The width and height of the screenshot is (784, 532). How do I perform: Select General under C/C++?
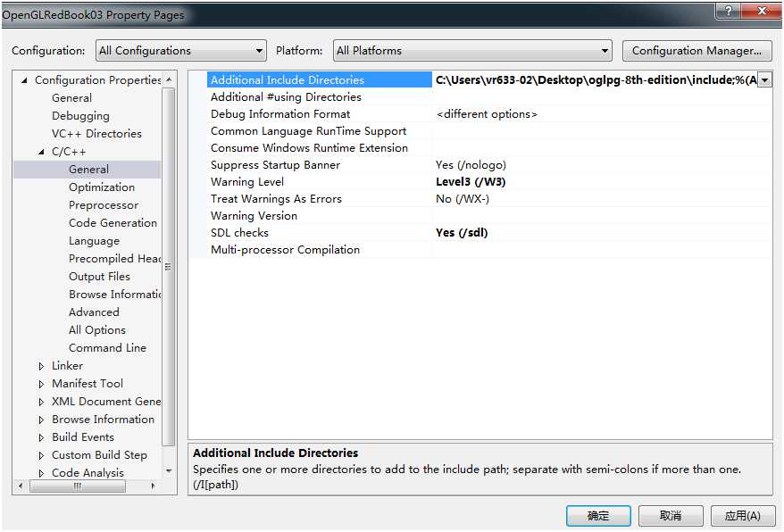pos(88,170)
